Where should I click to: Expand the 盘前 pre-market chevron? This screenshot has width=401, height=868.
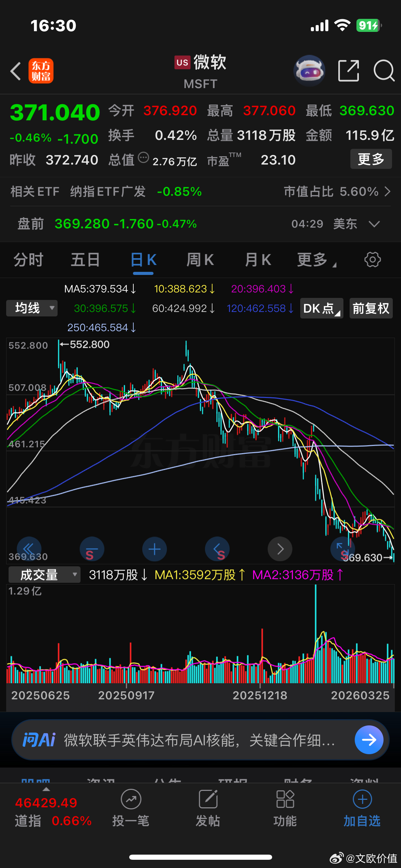click(x=374, y=224)
